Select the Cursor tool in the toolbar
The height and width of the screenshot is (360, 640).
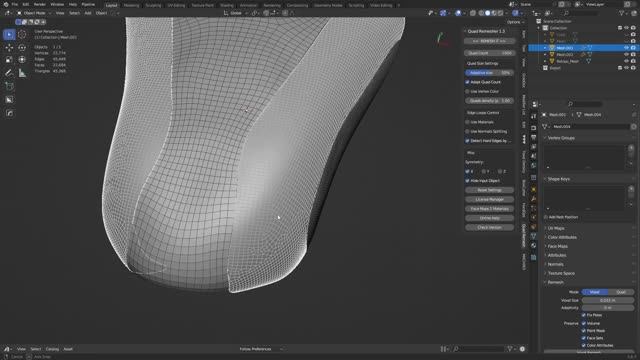22,35
